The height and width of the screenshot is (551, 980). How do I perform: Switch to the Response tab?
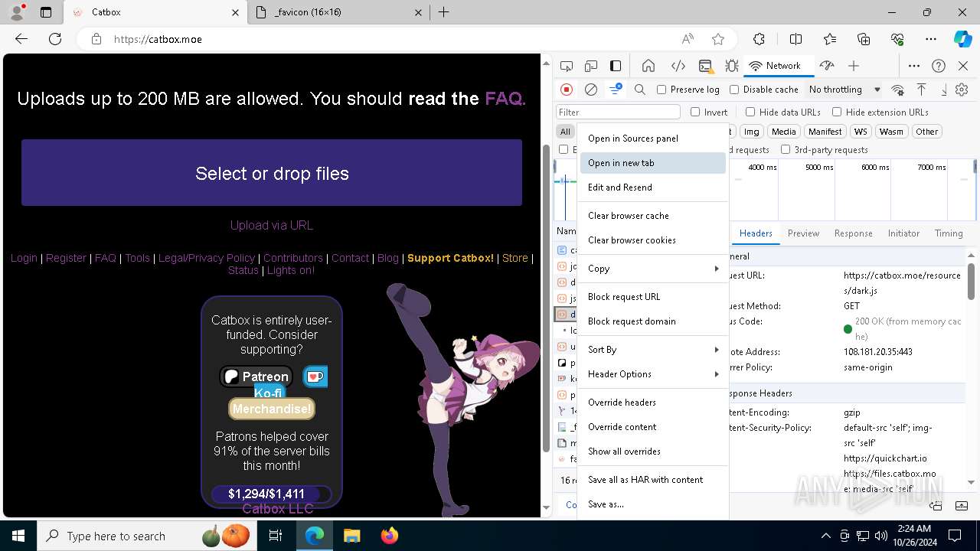(x=853, y=233)
